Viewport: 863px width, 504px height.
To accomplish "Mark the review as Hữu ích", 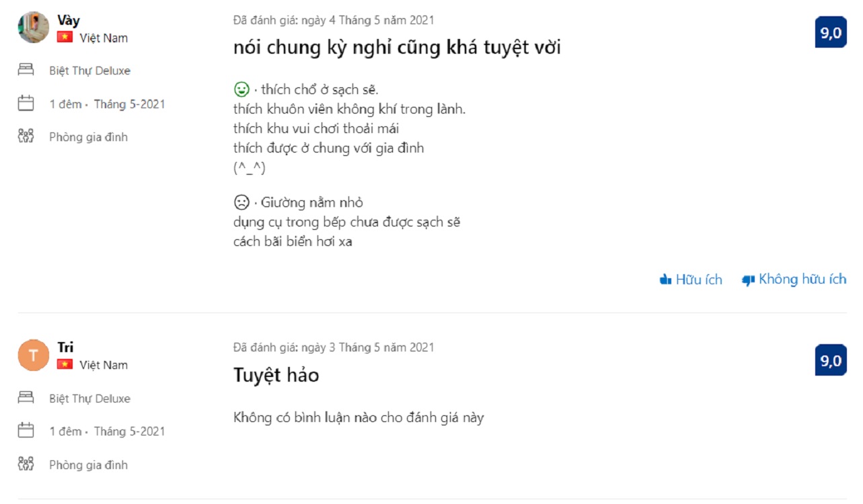I will 691,280.
